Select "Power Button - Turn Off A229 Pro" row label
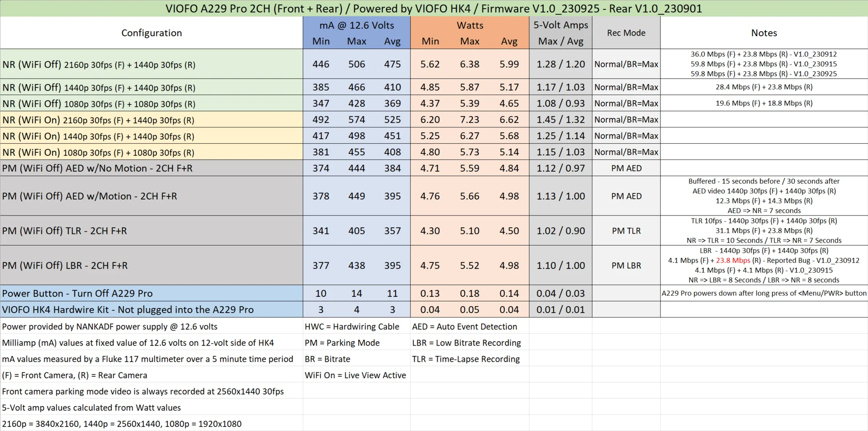Screen dimensions: 868x431 151,293
